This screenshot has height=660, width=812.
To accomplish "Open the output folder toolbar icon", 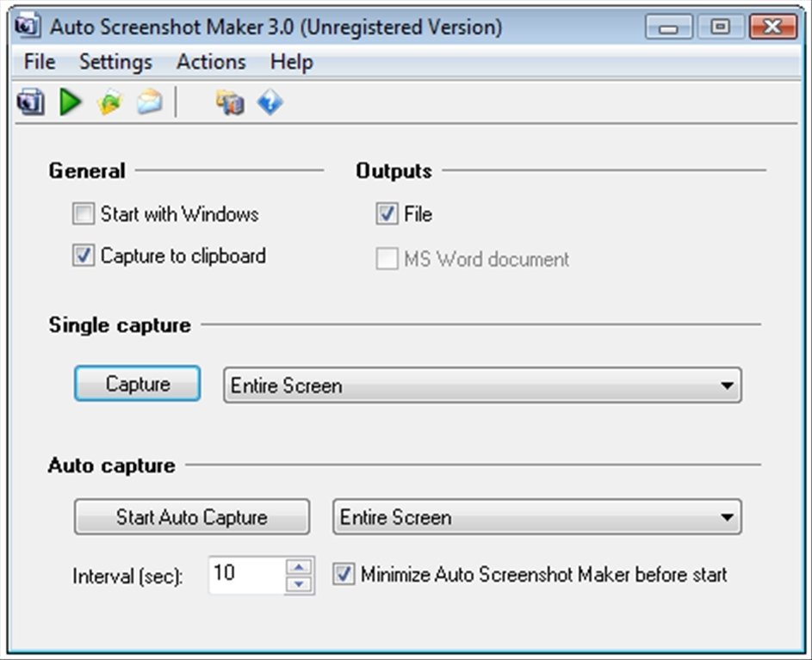I will pyautogui.click(x=109, y=102).
